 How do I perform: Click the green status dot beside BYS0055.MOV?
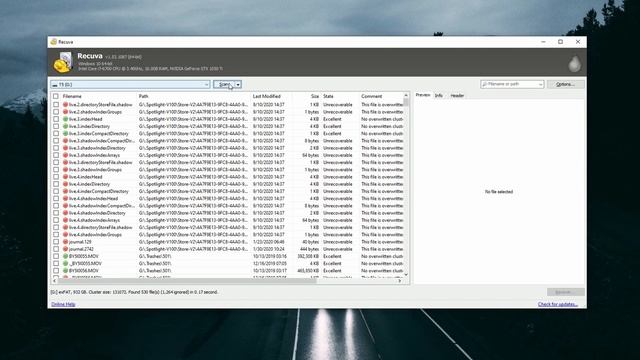tap(65, 256)
